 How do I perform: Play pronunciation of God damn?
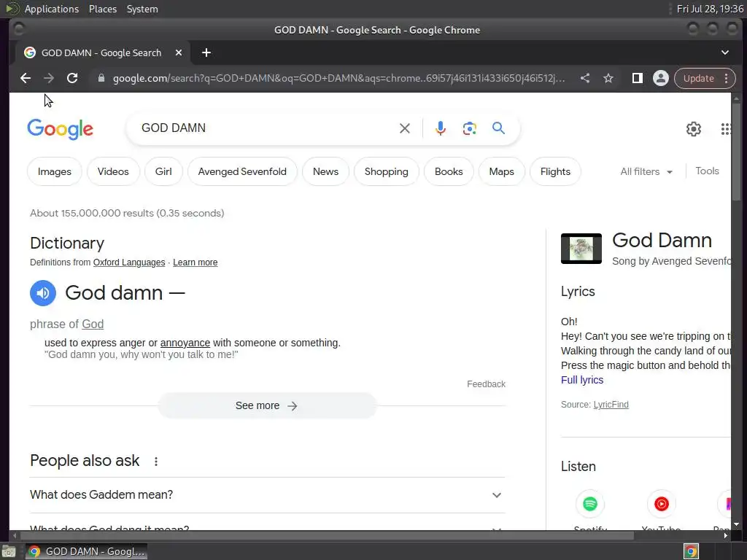pos(43,293)
